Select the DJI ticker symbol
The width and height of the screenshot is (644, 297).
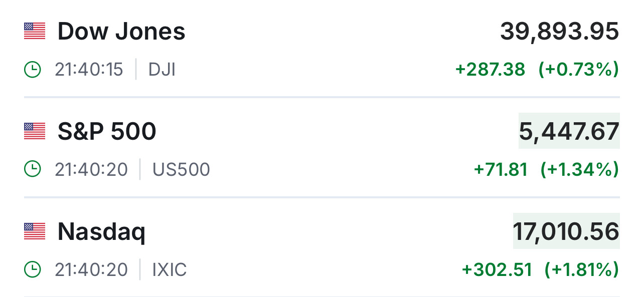[x=162, y=70]
